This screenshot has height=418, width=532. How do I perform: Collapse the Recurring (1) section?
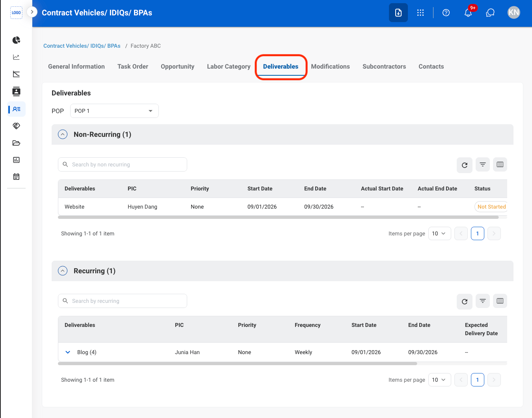[63, 271]
